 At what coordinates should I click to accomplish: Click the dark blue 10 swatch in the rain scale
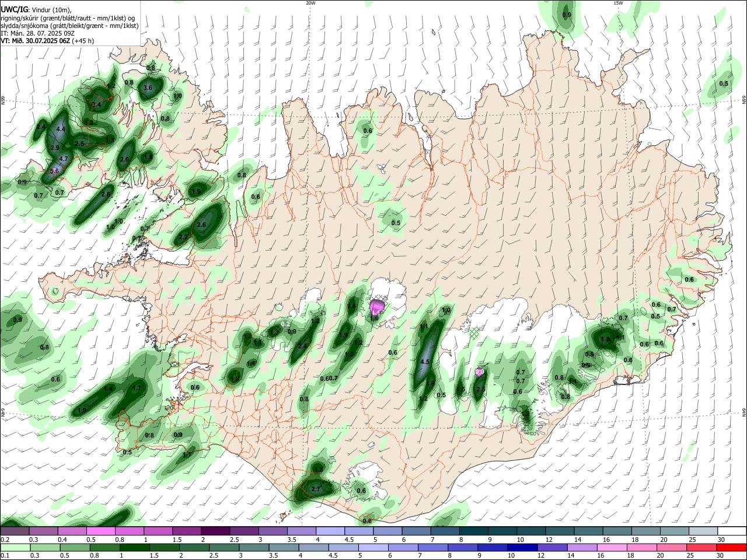[522, 547]
